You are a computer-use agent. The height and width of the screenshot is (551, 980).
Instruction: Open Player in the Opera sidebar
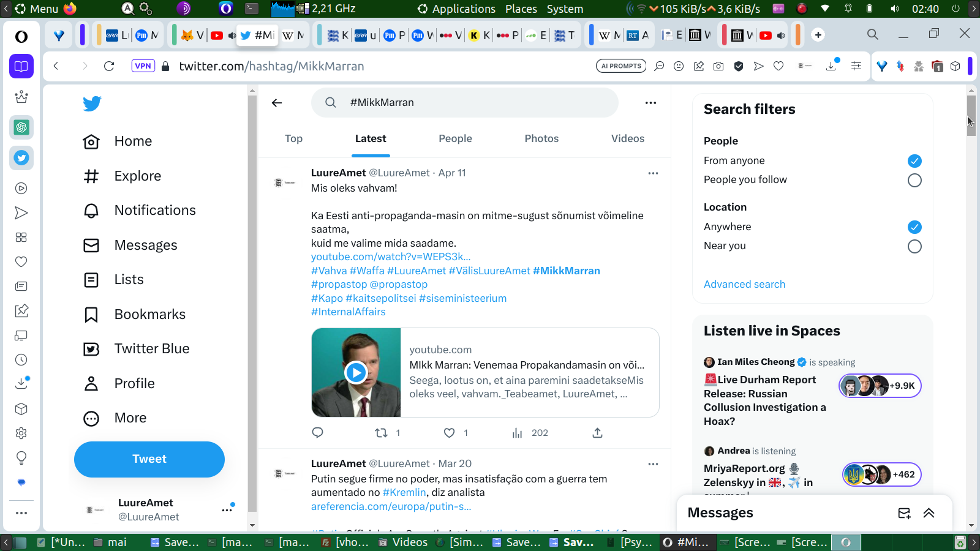click(21, 189)
